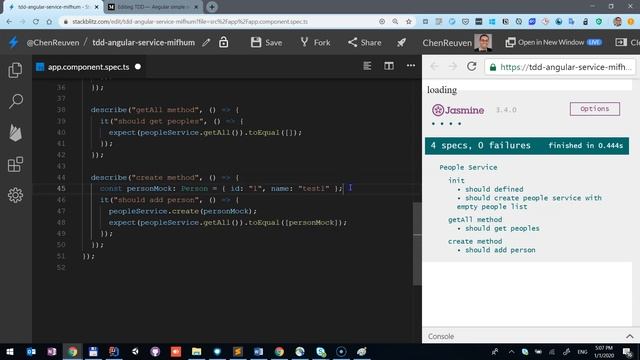Screen dimensions: 640x360
Task: Go back in the preview pane
Action: tap(434, 66)
